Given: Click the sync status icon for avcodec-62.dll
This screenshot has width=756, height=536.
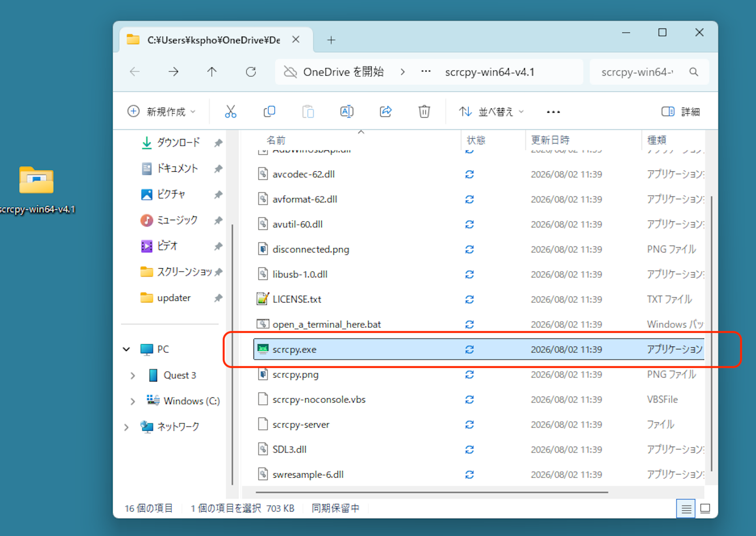Looking at the screenshot, I should pos(469,174).
